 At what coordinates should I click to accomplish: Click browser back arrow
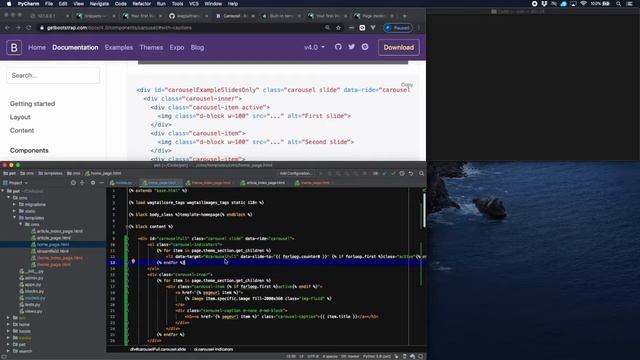[7, 28]
